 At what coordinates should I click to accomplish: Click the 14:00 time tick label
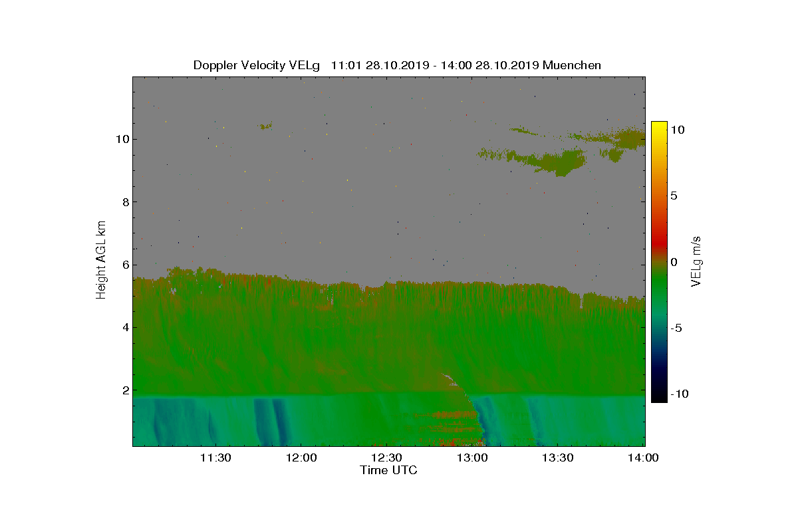(x=644, y=458)
